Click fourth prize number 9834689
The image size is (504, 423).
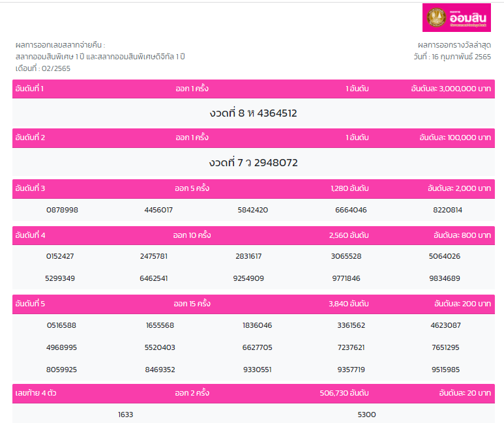pyautogui.click(x=444, y=278)
